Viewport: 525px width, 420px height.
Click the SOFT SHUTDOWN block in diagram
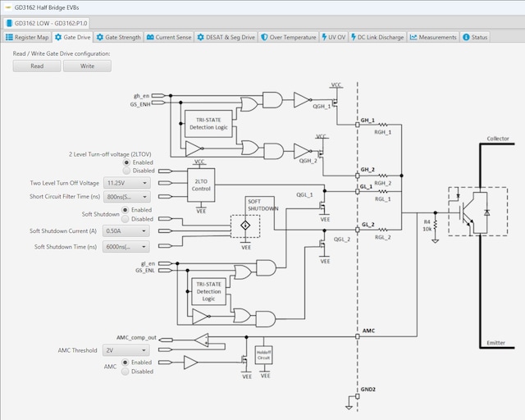[x=261, y=205]
